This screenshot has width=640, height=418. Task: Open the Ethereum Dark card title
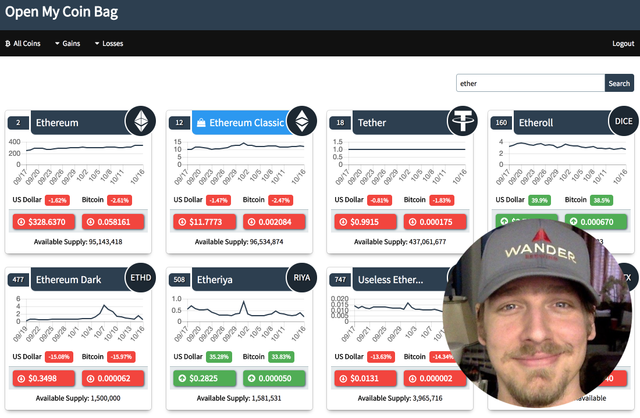point(68,280)
